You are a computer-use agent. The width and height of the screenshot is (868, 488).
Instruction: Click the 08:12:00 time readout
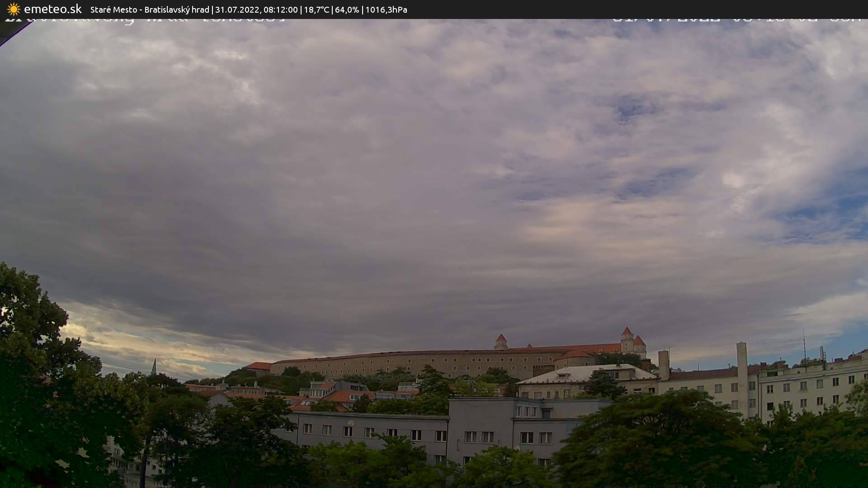[x=280, y=9]
